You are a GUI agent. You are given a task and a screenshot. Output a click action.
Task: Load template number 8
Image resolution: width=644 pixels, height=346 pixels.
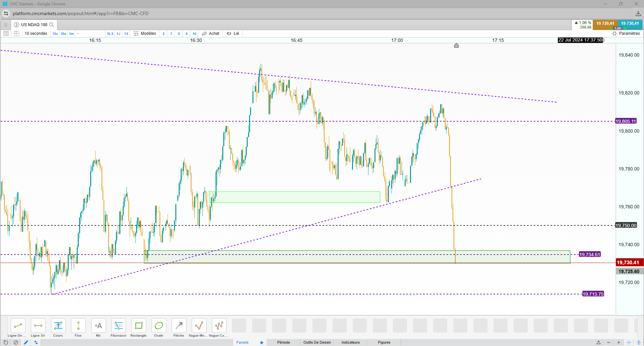179,33
